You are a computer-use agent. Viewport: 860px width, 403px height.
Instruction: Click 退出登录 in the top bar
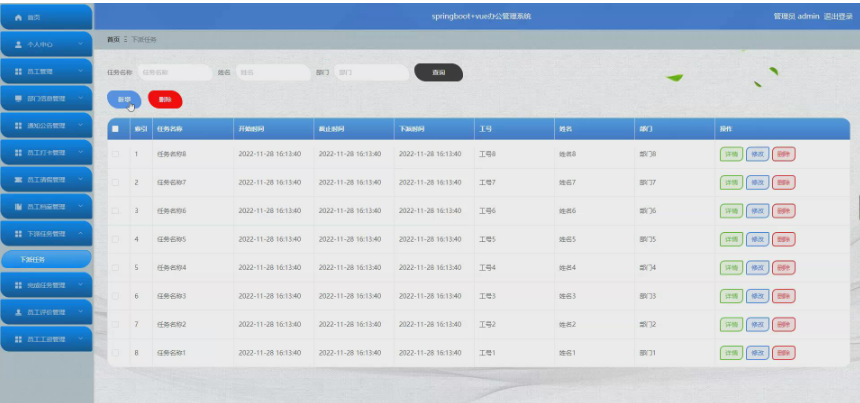coord(838,16)
